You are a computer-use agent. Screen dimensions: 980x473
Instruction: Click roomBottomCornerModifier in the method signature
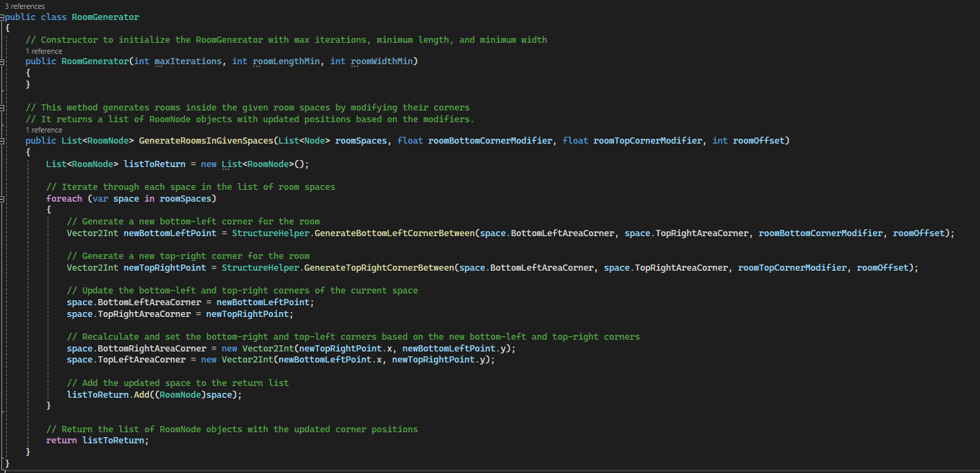[490, 141]
